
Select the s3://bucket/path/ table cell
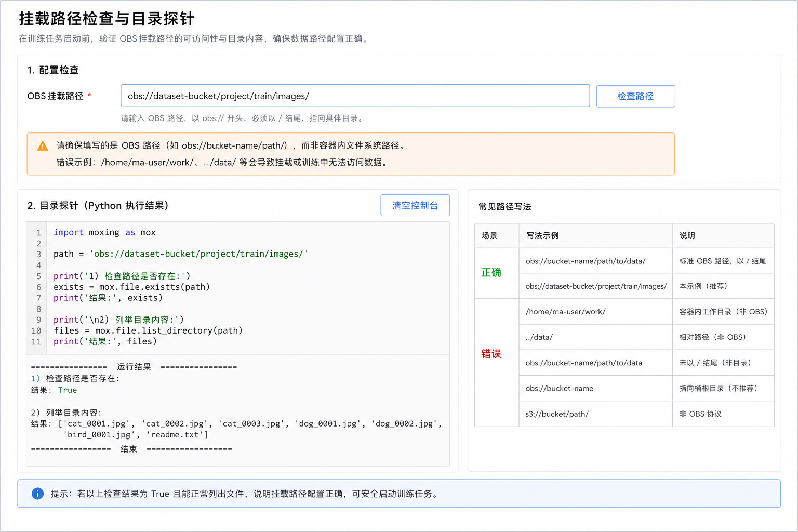click(x=595, y=414)
